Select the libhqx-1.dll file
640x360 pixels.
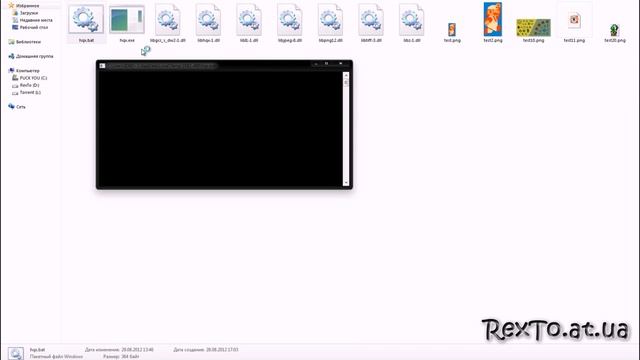208,22
